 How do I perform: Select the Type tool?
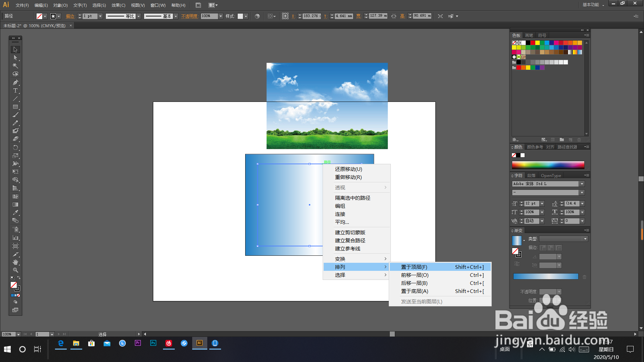(x=15, y=90)
